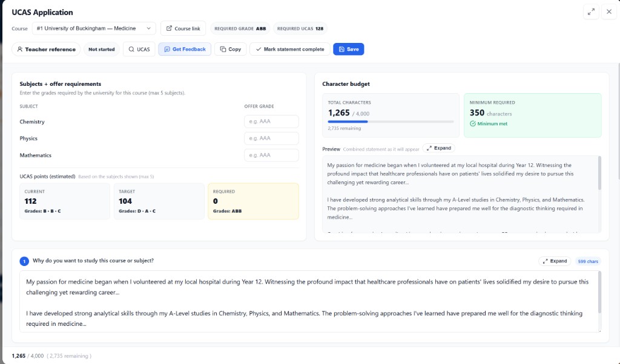The image size is (620, 364).
Task: Close the UCAS Application dialog
Action: pyautogui.click(x=608, y=12)
